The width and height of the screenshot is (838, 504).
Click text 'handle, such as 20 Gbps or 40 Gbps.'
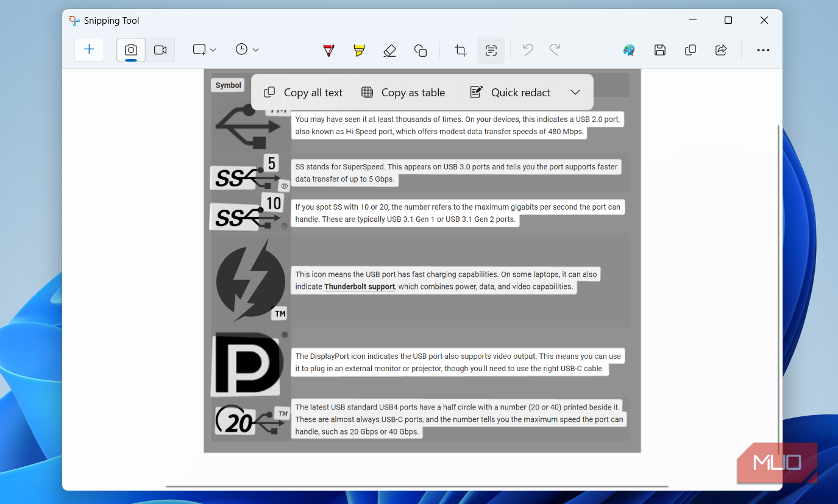click(357, 431)
